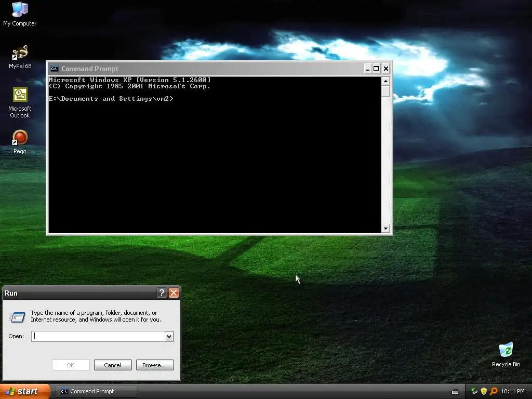Click Command Prompt scrollbar up arrow
The height and width of the screenshot is (399, 532).
click(385, 81)
